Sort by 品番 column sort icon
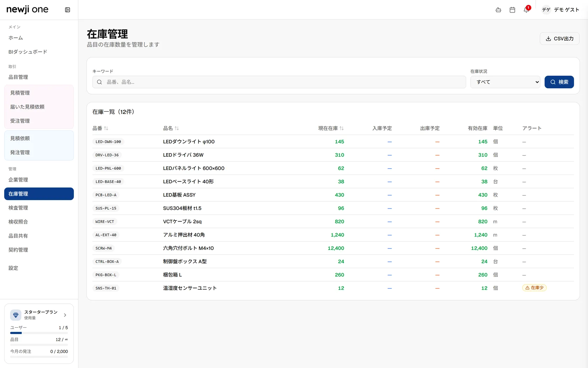The height and width of the screenshot is (368, 588). coord(106,128)
